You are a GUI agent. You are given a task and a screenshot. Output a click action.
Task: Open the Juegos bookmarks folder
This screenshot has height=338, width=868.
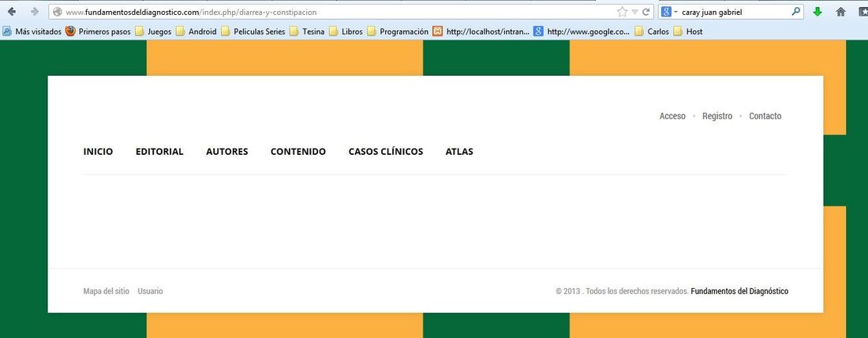(x=153, y=32)
